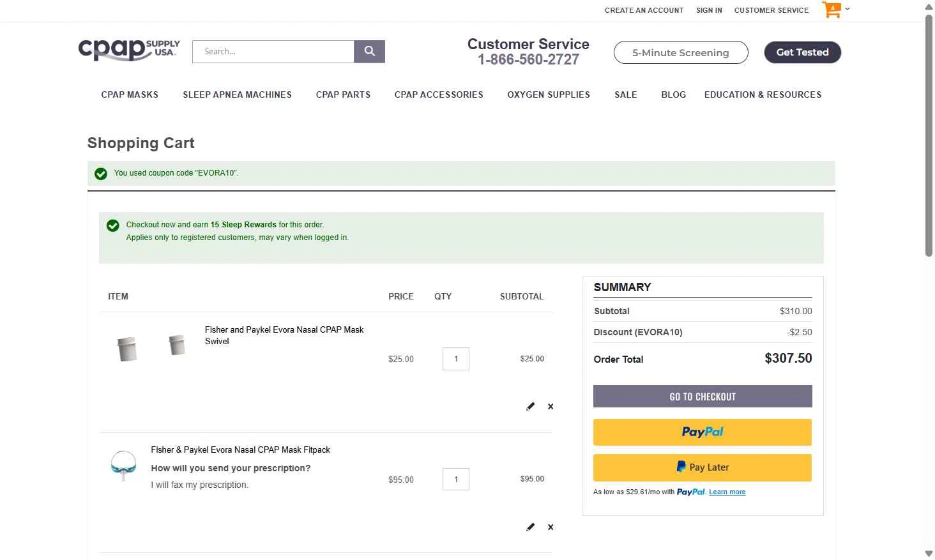Open Fisher & Paykel Evora Fitpack product link
This screenshot has width=935, height=560.
coord(240,450)
